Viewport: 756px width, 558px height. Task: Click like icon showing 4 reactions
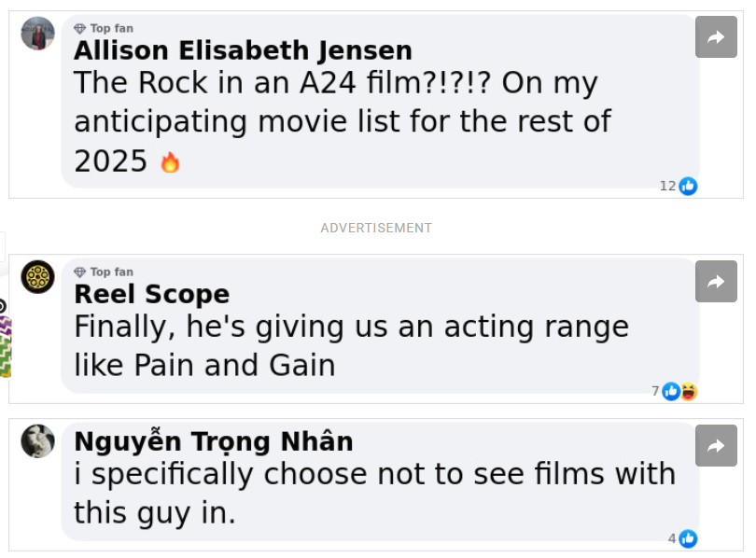pyautogui.click(x=688, y=538)
